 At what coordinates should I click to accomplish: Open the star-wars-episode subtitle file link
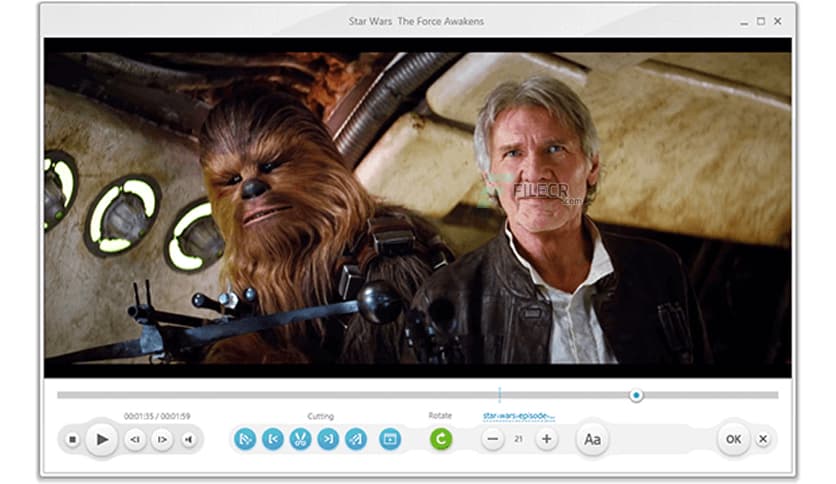click(x=519, y=416)
